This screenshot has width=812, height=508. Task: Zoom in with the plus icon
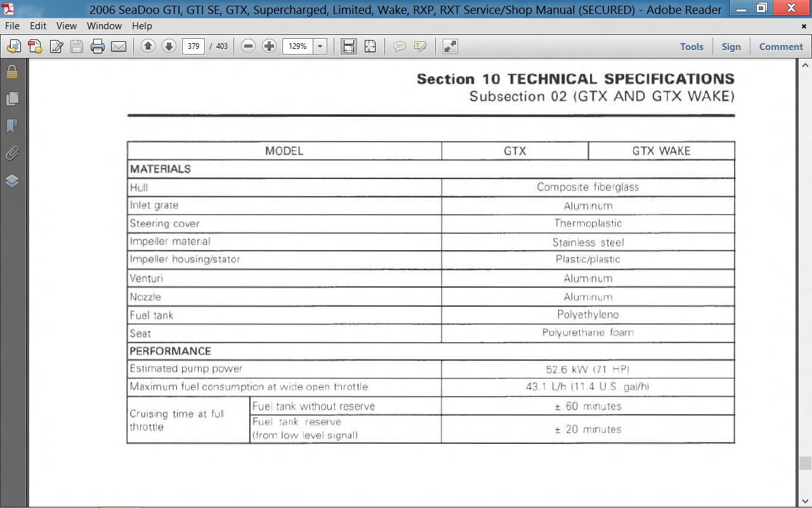tap(270, 46)
